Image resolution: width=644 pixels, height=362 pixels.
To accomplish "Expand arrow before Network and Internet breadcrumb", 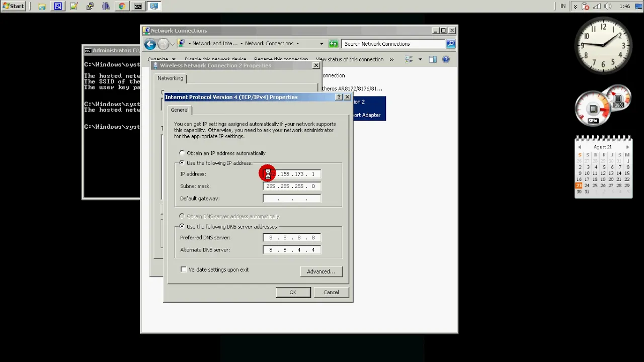I will pos(189,44).
